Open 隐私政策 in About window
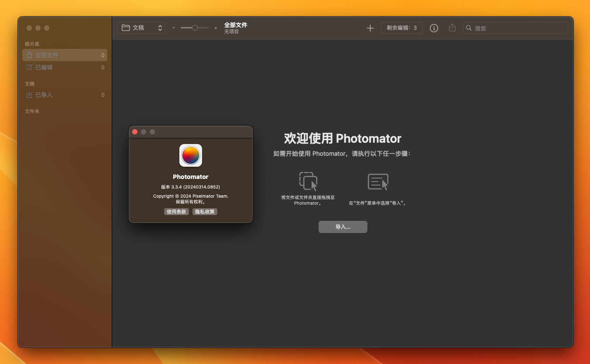Viewport: 590px width, 364px height. coord(205,212)
